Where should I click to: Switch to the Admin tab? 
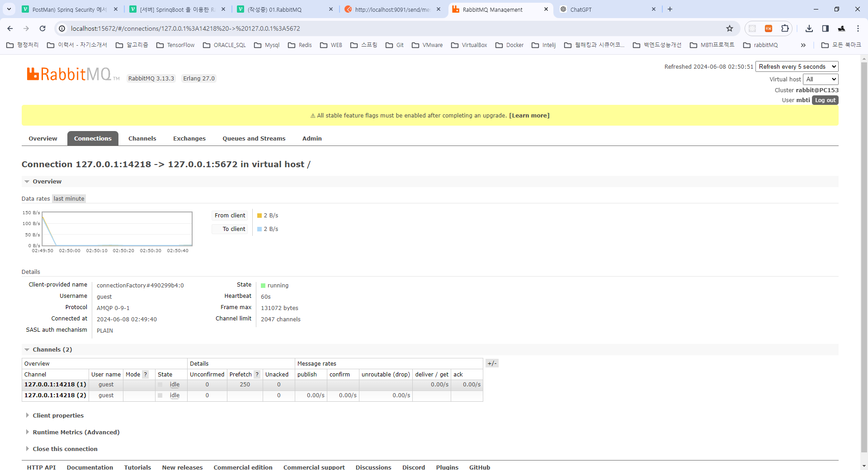(312, 138)
